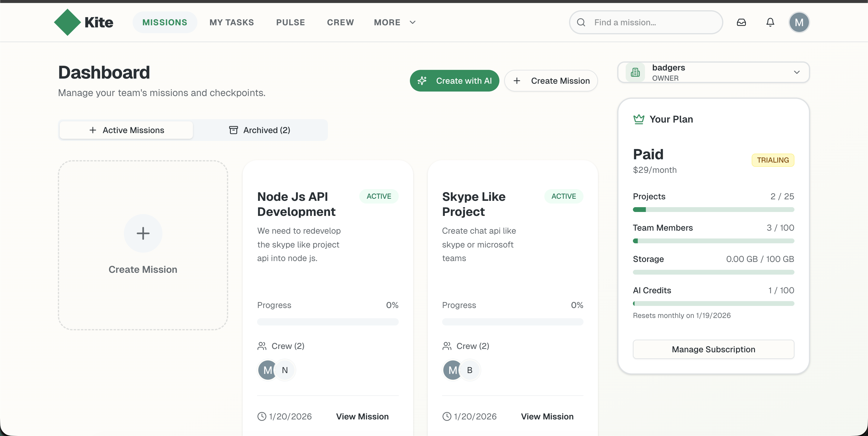Image resolution: width=868 pixels, height=436 pixels.
Task: Select the Active Missions tab
Action: (126, 130)
